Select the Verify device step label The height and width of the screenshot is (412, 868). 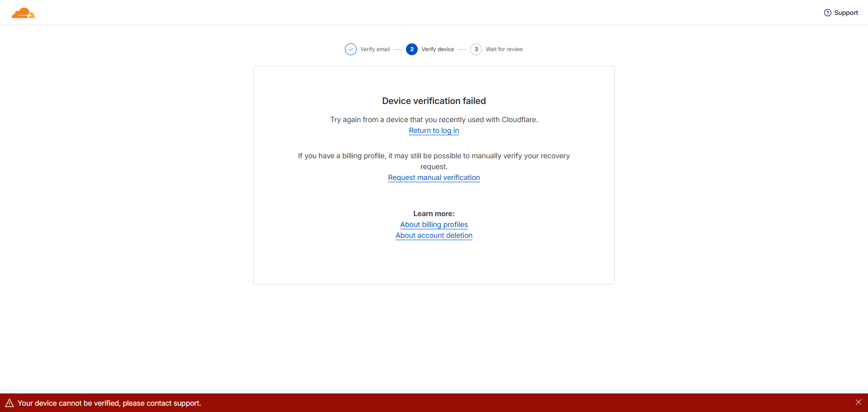[x=437, y=49]
